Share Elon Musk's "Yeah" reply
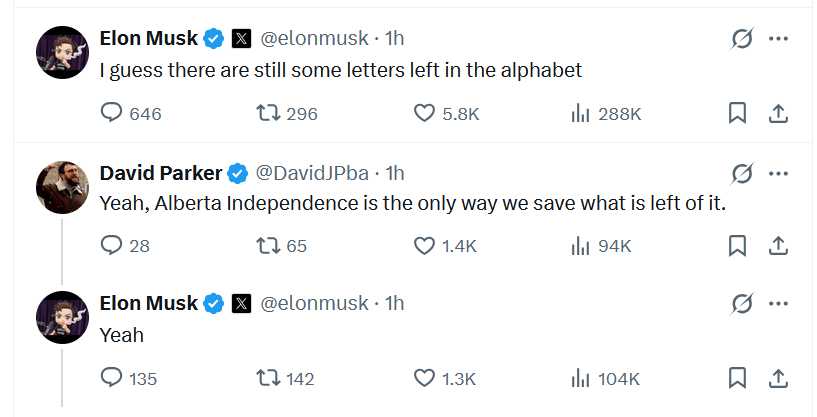 point(777,378)
